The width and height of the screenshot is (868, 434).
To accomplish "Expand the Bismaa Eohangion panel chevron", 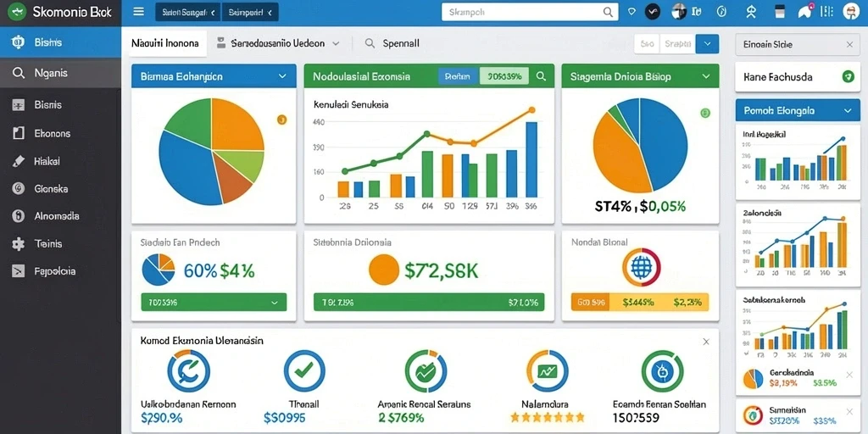I will coord(282,76).
